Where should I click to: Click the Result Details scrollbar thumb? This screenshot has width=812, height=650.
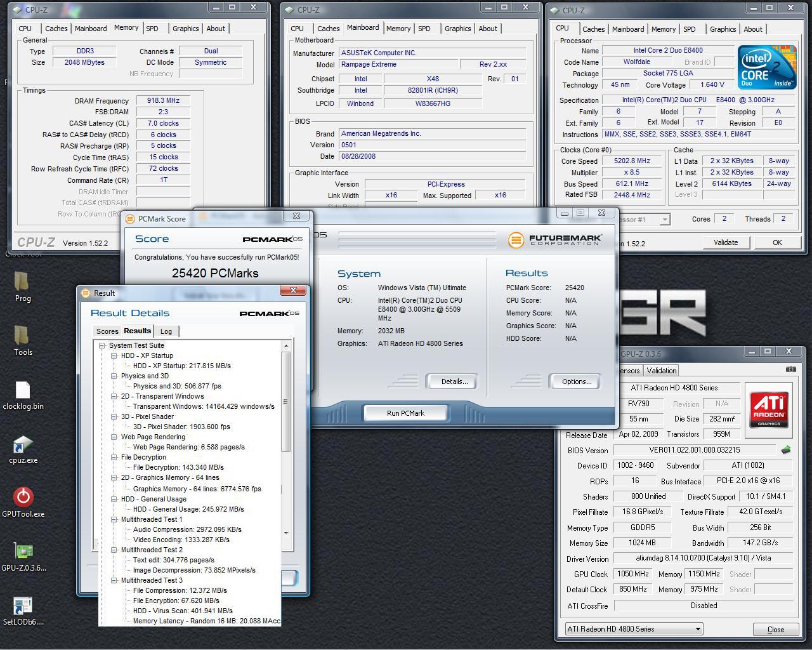click(286, 402)
